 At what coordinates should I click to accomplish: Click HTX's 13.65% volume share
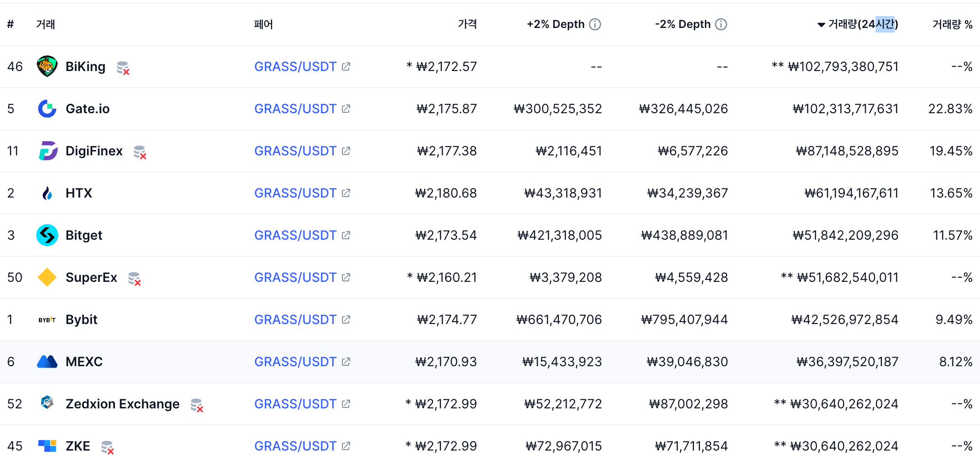(951, 193)
